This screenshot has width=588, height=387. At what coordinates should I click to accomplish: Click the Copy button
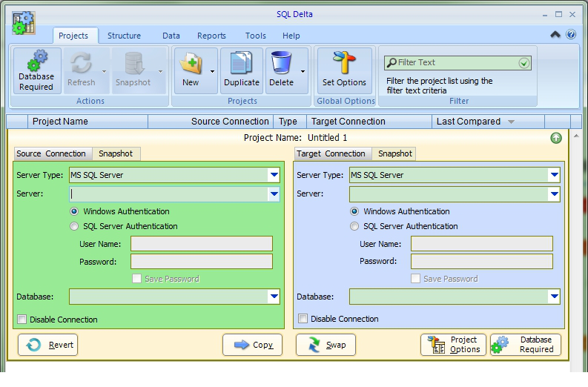point(252,345)
